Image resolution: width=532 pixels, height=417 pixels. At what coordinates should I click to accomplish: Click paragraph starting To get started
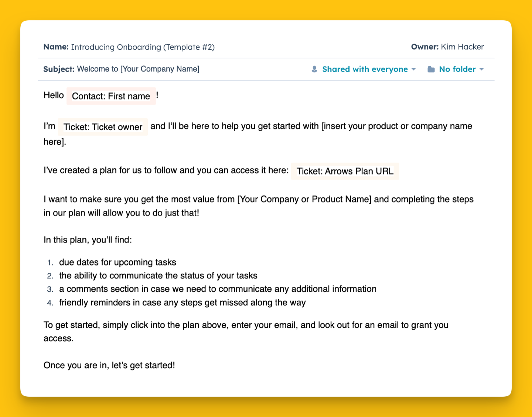[x=246, y=332]
